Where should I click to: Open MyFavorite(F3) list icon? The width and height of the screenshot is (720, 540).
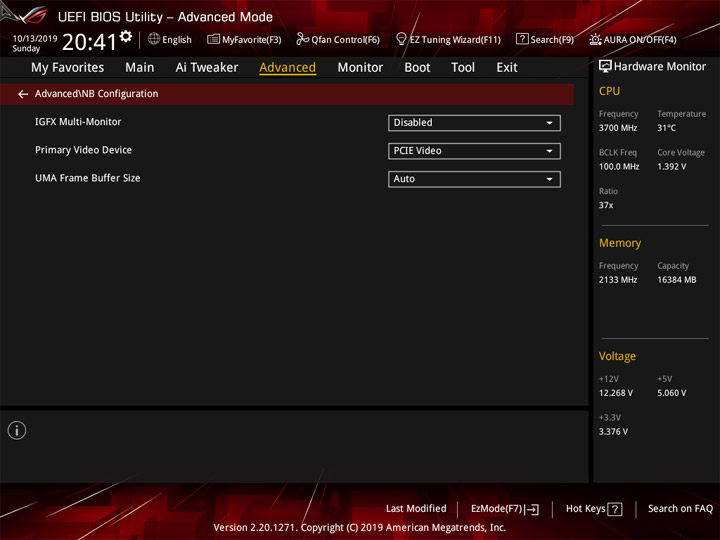point(213,39)
